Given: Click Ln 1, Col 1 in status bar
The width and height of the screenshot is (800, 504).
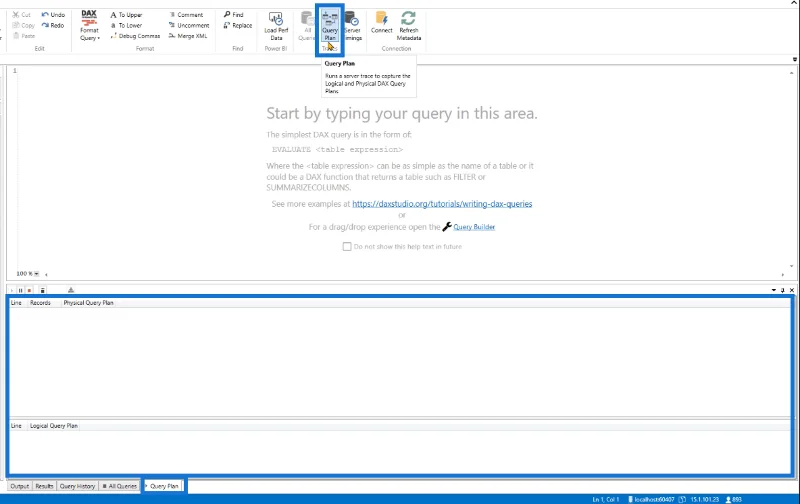Looking at the screenshot, I should pos(606,499).
